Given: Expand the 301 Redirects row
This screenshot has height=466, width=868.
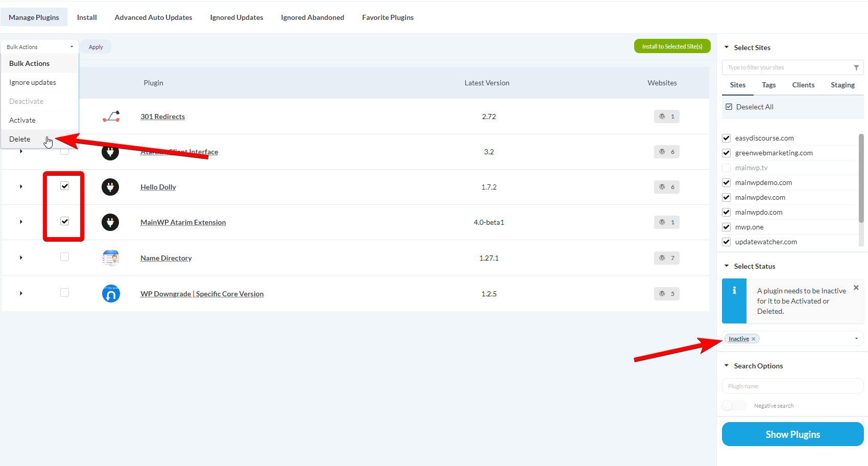Looking at the screenshot, I should [20, 116].
